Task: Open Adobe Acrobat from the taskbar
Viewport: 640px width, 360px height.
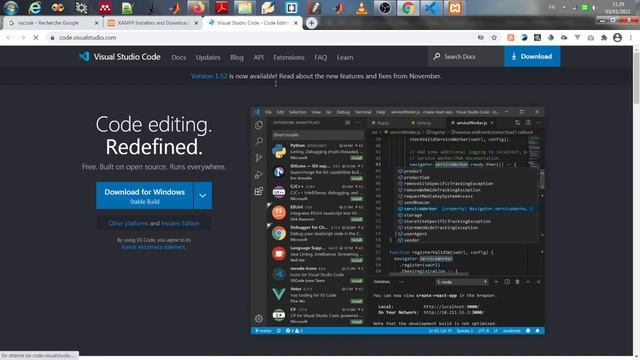Action: pos(222,8)
